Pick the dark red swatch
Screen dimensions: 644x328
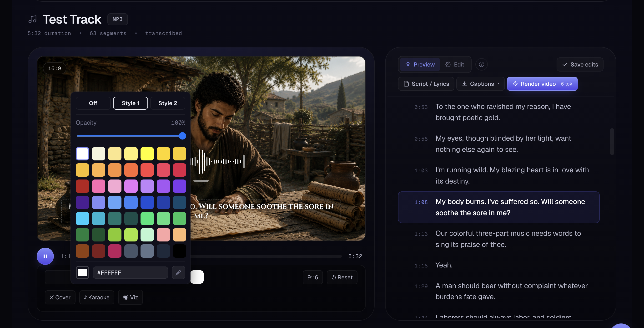coord(82,186)
